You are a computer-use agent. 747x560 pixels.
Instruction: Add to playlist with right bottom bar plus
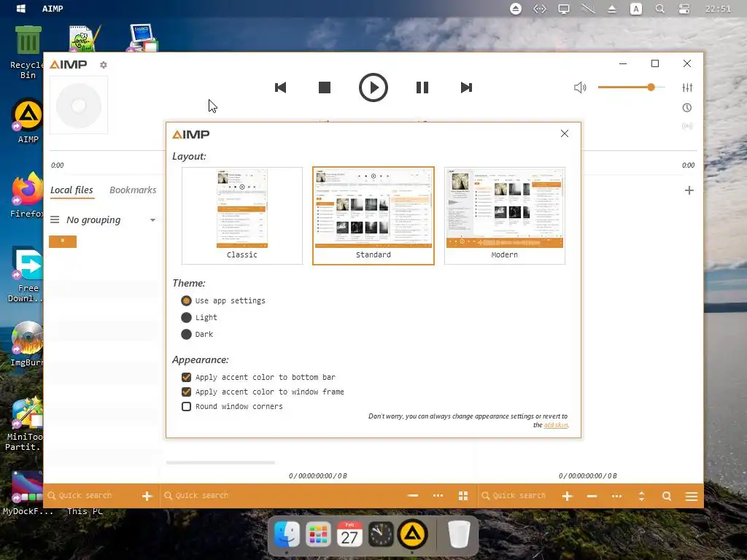click(x=567, y=496)
